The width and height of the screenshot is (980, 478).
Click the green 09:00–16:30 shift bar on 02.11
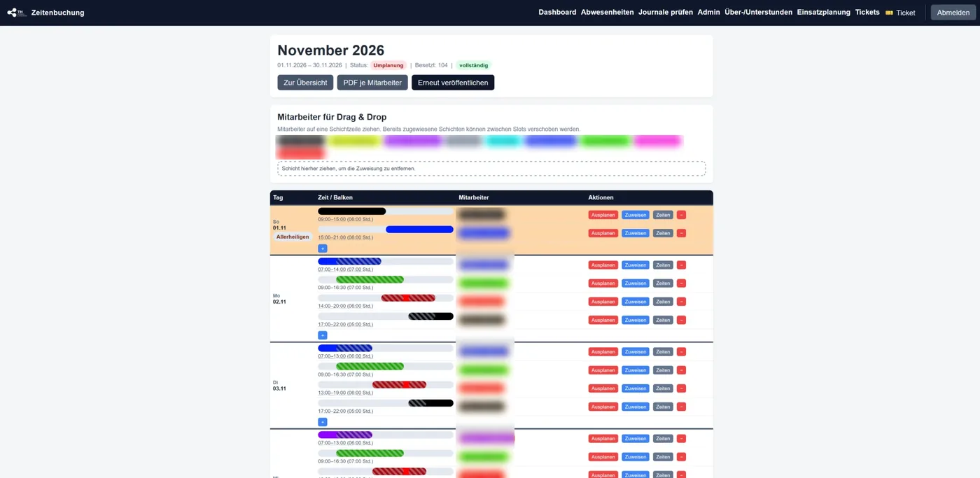370,280
